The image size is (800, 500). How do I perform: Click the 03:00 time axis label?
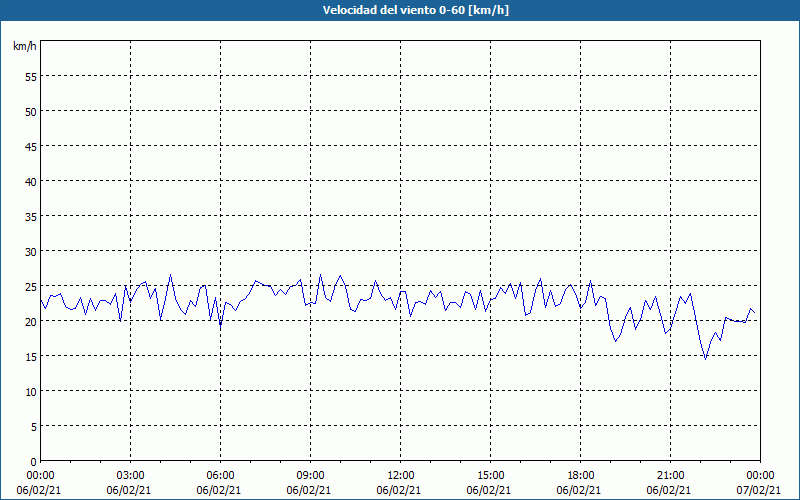click(x=131, y=476)
